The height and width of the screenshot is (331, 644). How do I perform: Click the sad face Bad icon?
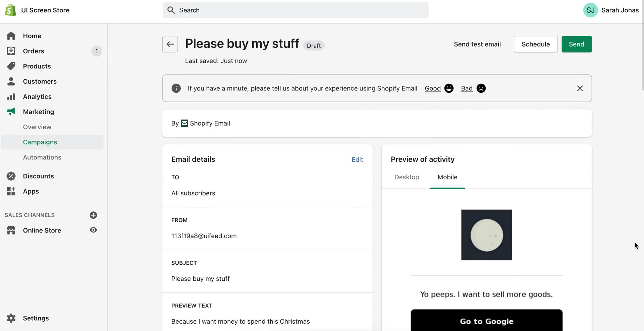pyautogui.click(x=481, y=88)
